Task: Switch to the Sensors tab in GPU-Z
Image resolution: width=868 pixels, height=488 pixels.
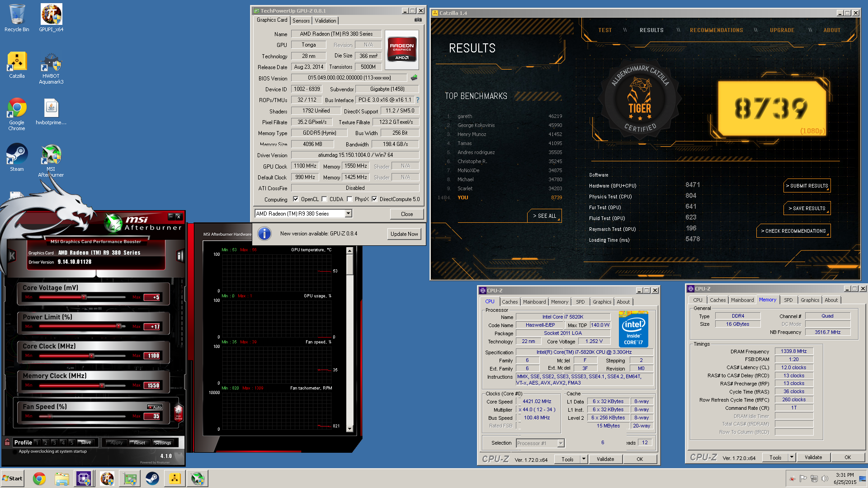Action: [x=301, y=20]
